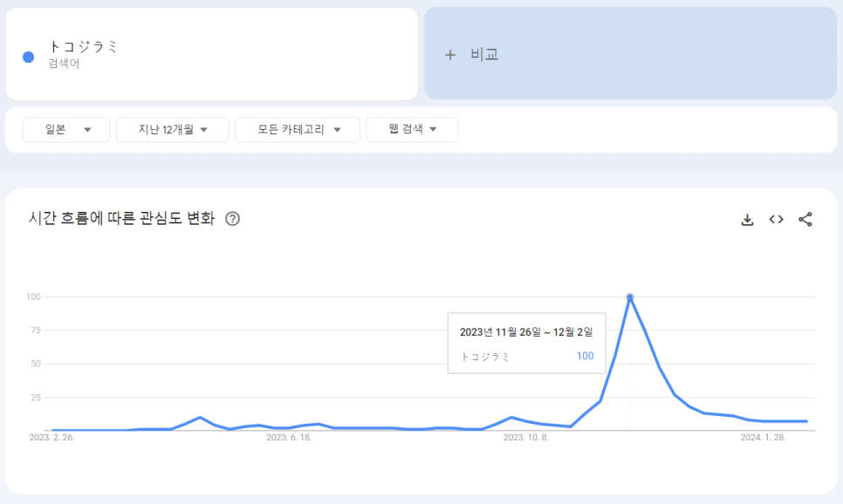Select the peak data point on the chart

(629, 297)
